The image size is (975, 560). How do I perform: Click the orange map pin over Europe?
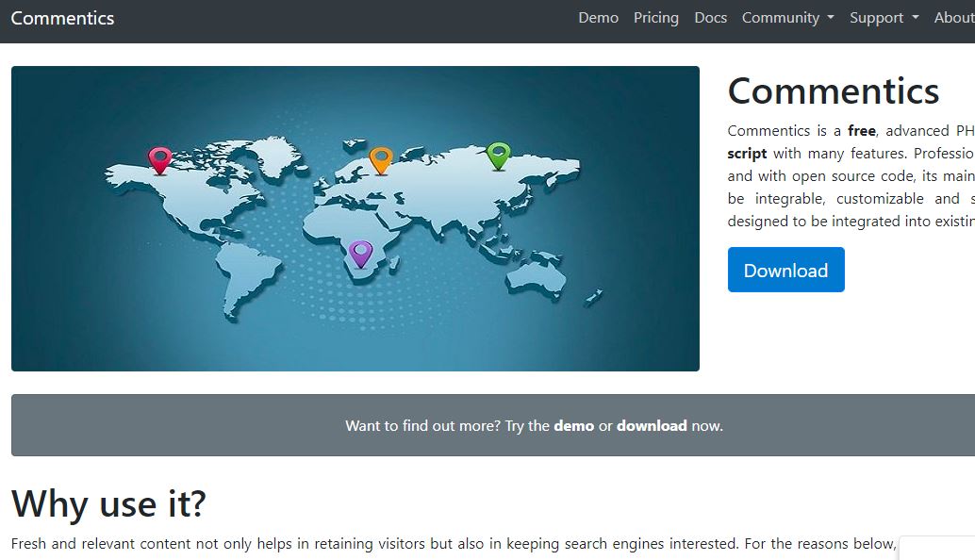click(381, 160)
